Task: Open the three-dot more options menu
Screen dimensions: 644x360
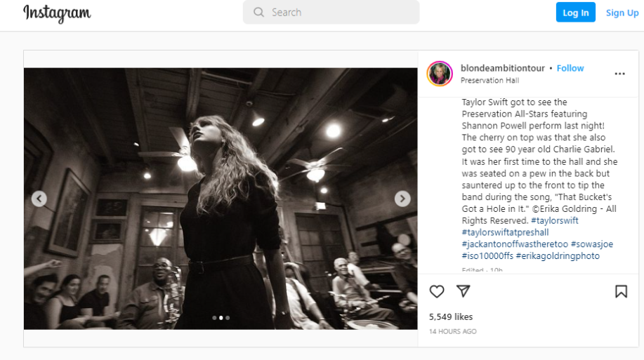Action: pos(619,73)
